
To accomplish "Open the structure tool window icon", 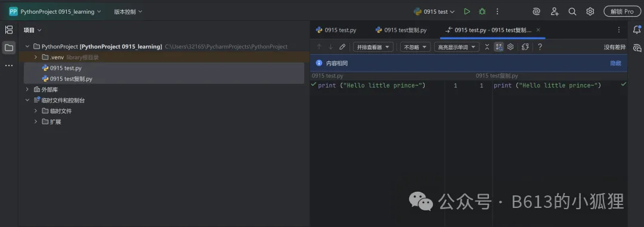I will [8, 30].
